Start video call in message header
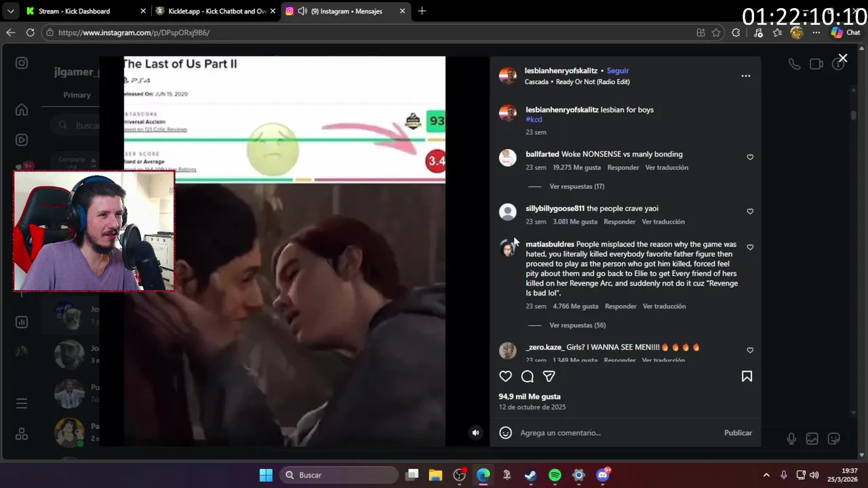 tap(816, 64)
